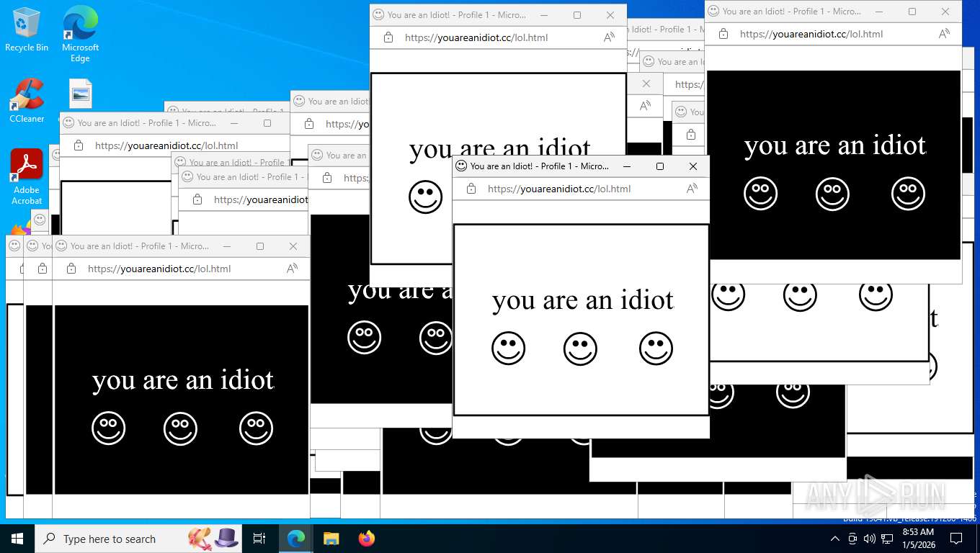Viewport: 980px width, 553px height.
Task: Open the 8:53 AM clock and calendar
Action: (x=918, y=539)
